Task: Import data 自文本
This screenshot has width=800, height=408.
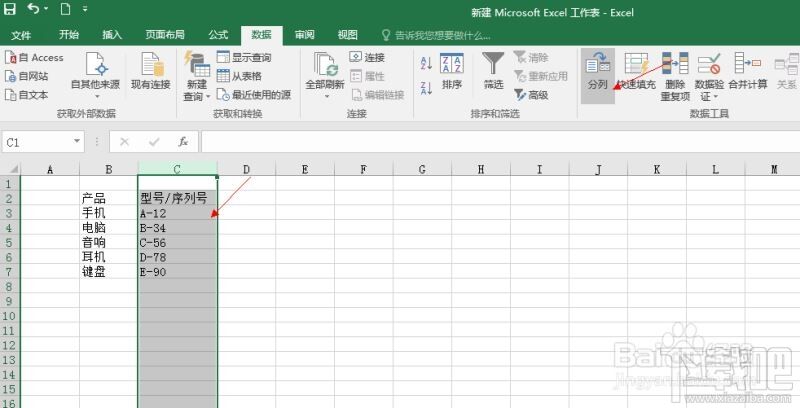Action: coord(27,94)
